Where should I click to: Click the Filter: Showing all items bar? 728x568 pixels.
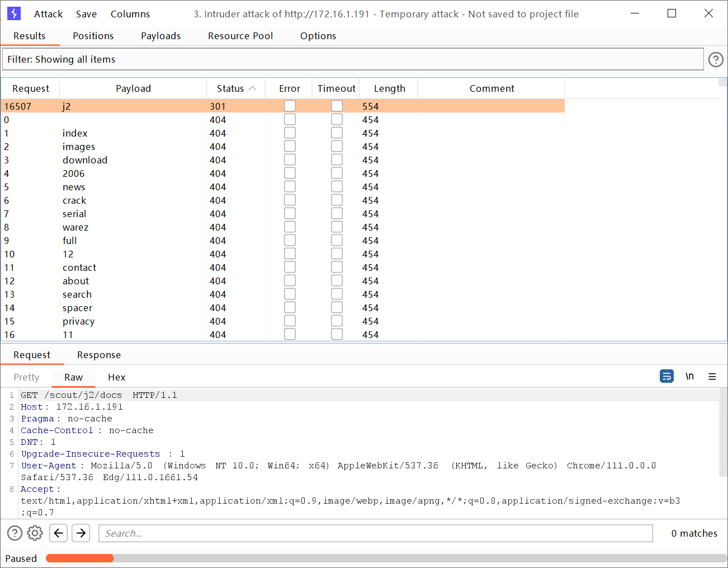pos(352,59)
